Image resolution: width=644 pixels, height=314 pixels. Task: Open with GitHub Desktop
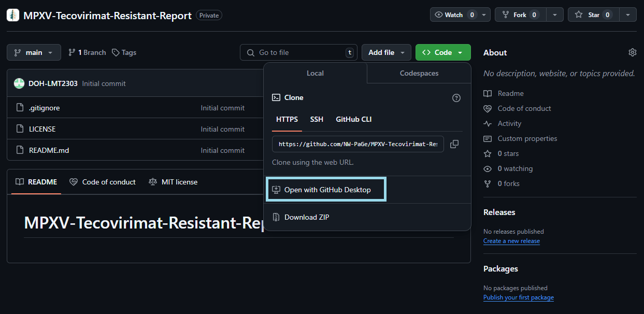[326, 189]
